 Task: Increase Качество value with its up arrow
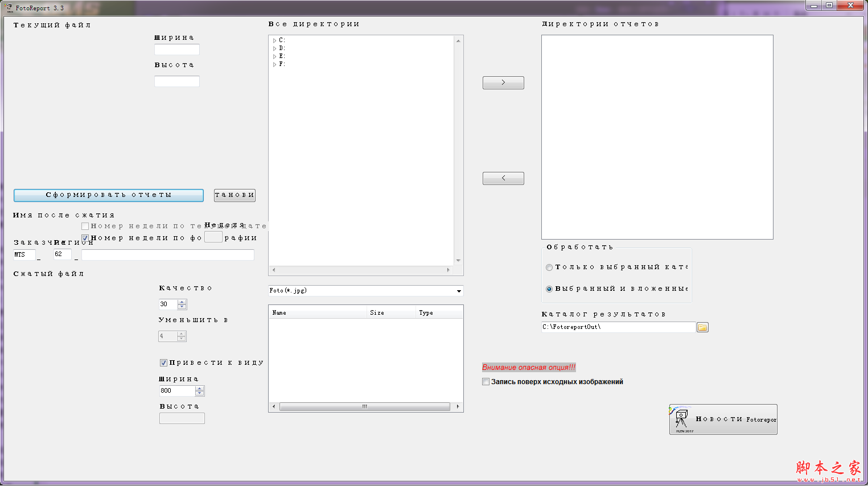click(x=182, y=302)
